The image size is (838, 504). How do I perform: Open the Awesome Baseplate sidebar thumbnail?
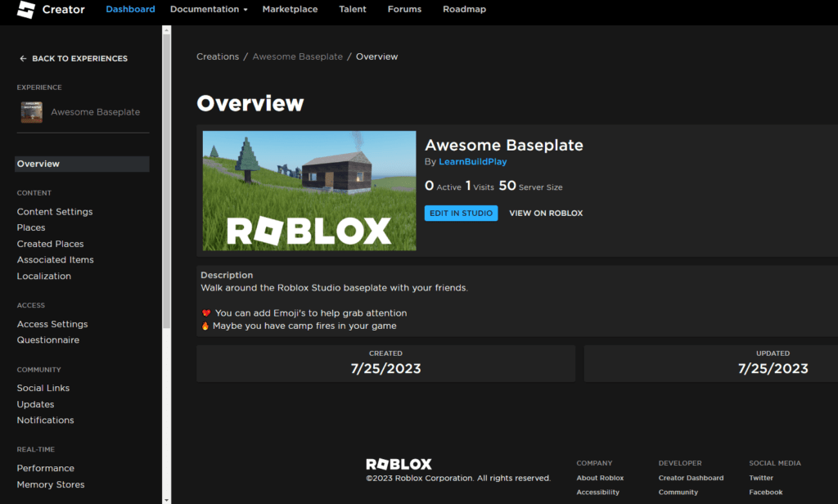(x=32, y=112)
